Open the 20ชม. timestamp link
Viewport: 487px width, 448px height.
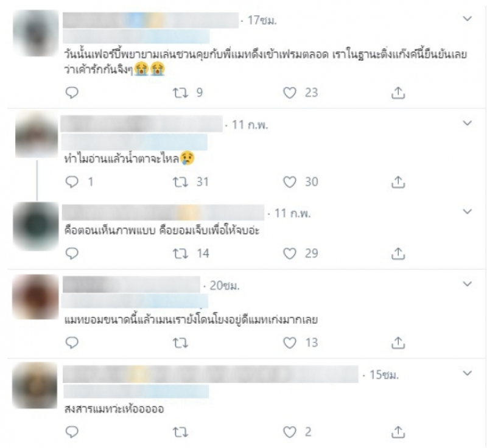225,285
